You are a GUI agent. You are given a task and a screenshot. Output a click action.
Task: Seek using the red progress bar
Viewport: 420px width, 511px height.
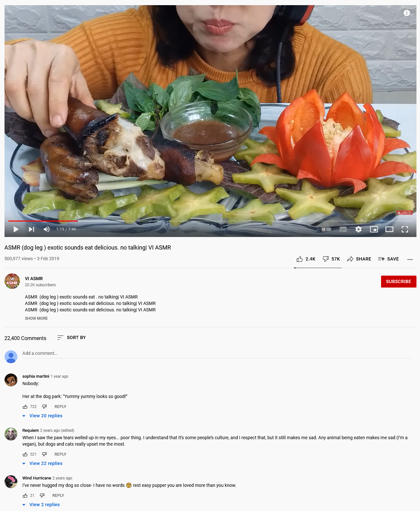tap(43, 221)
